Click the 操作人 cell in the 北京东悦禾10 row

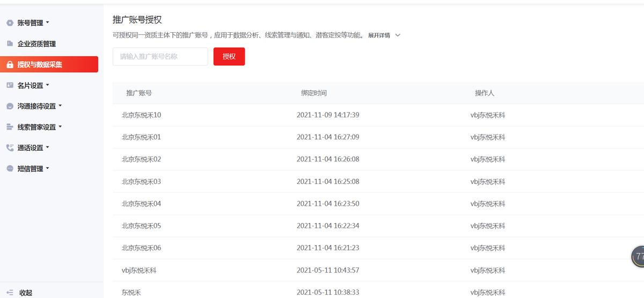(x=488, y=115)
